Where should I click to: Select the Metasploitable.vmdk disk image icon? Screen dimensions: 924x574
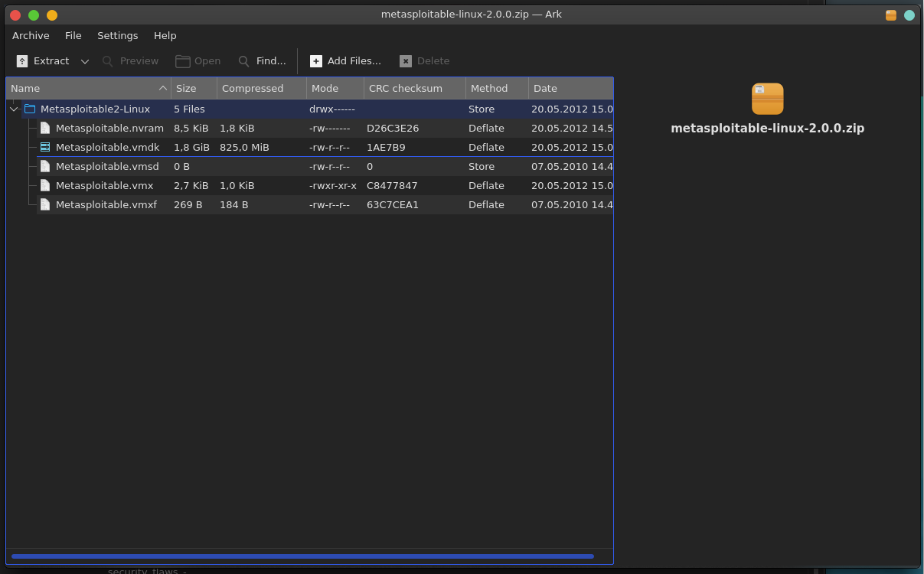[45, 147]
